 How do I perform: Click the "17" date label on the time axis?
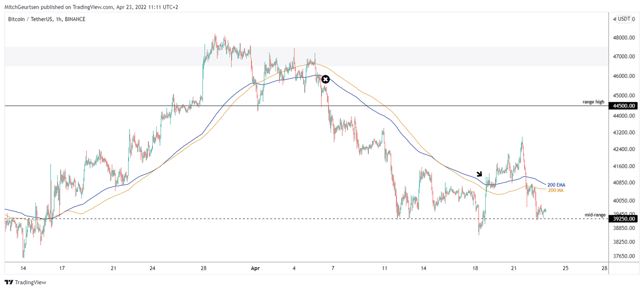click(x=62, y=268)
